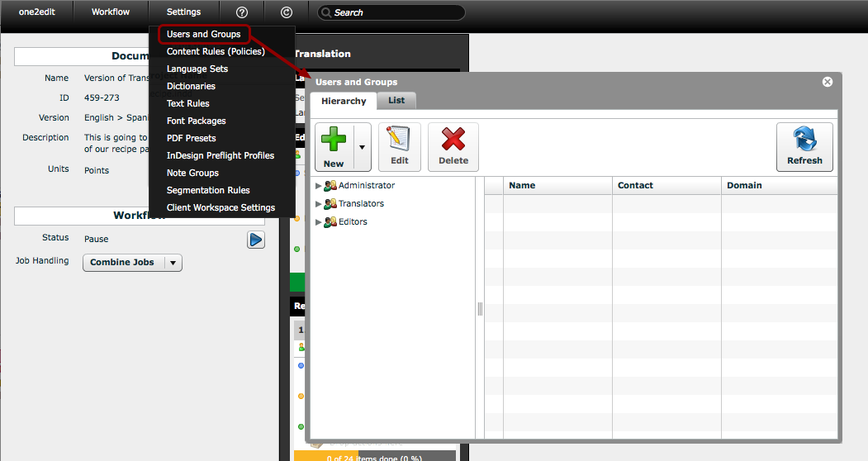Choose Users and Groups menu entry
The width and height of the screenshot is (868, 461).
tap(204, 35)
